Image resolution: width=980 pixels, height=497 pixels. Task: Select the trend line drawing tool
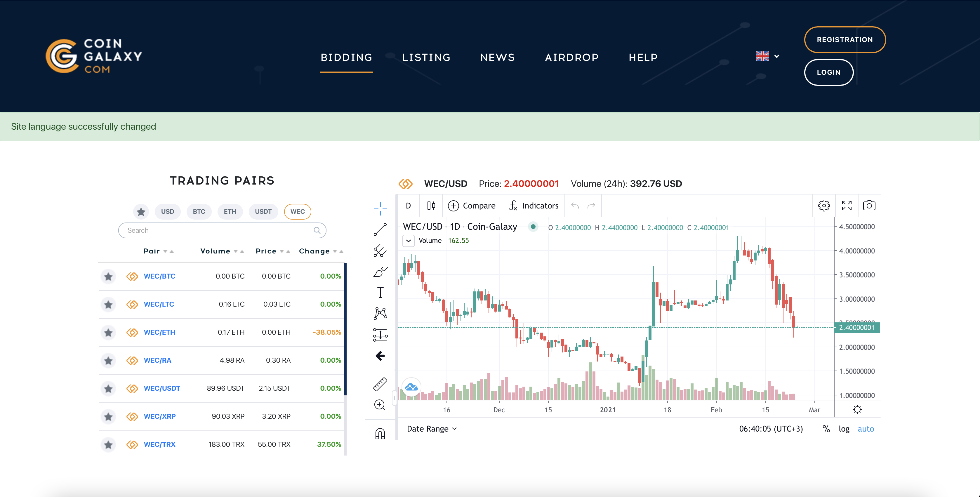point(380,230)
